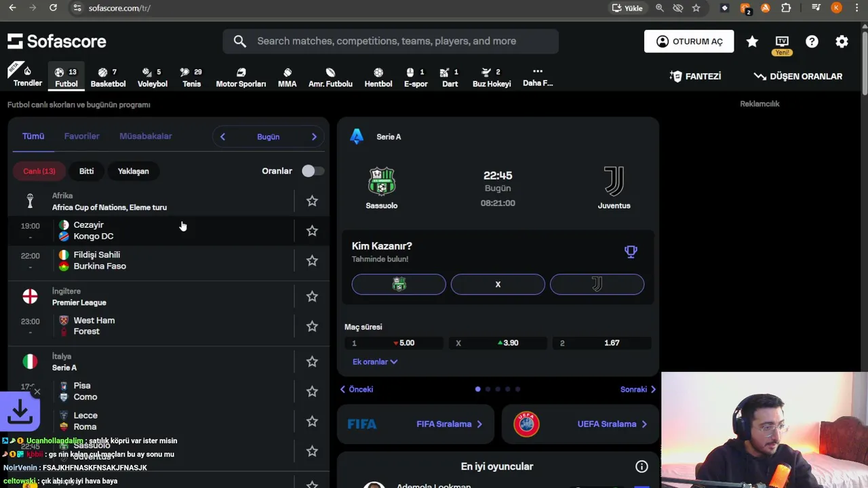Open the Buz Hokeyi category
Screen dimensions: 868x488
coord(492,77)
